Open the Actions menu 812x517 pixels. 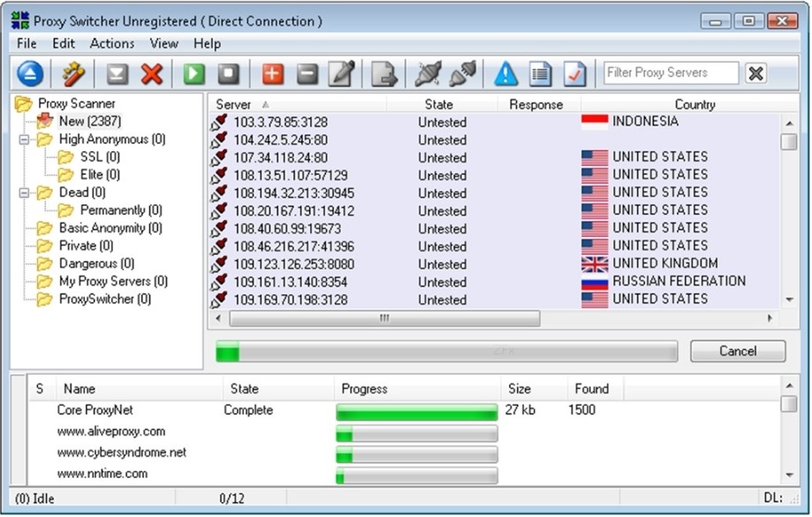pyautogui.click(x=112, y=43)
